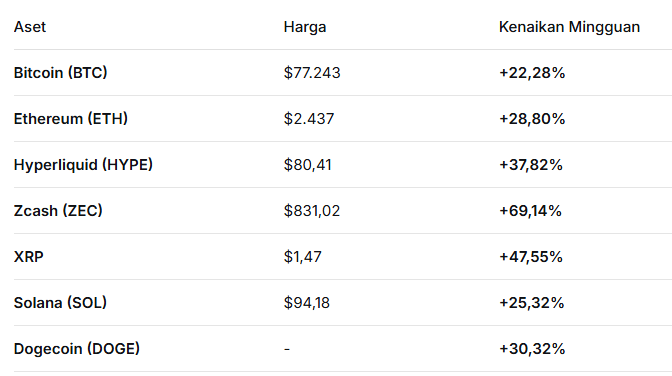
Task: Click the Bitcoin weekly gain +22,28%
Action: [532, 73]
